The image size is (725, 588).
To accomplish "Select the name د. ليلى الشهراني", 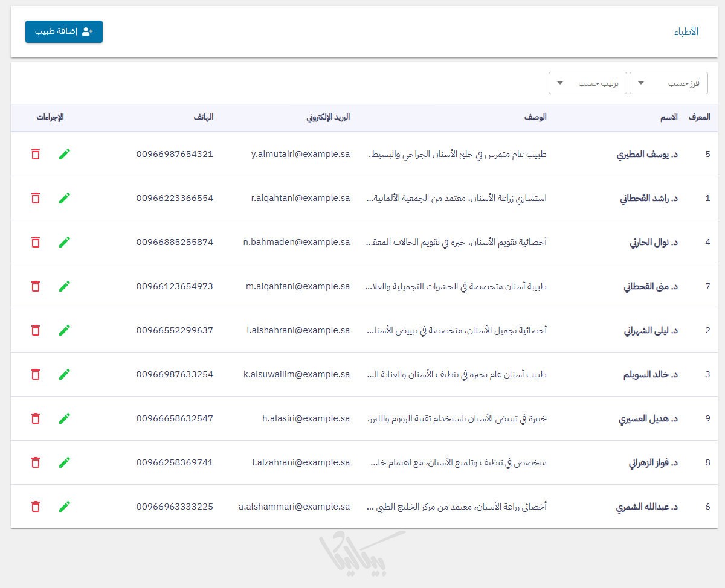I will (x=651, y=330).
